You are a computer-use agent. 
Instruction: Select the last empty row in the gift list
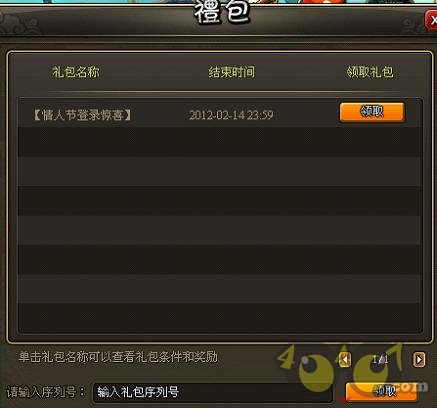(220, 318)
